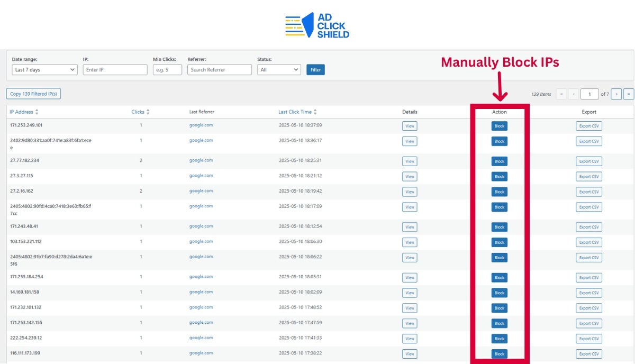Sort by Last Click Time column
635x364 pixels.
(x=295, y=112)
